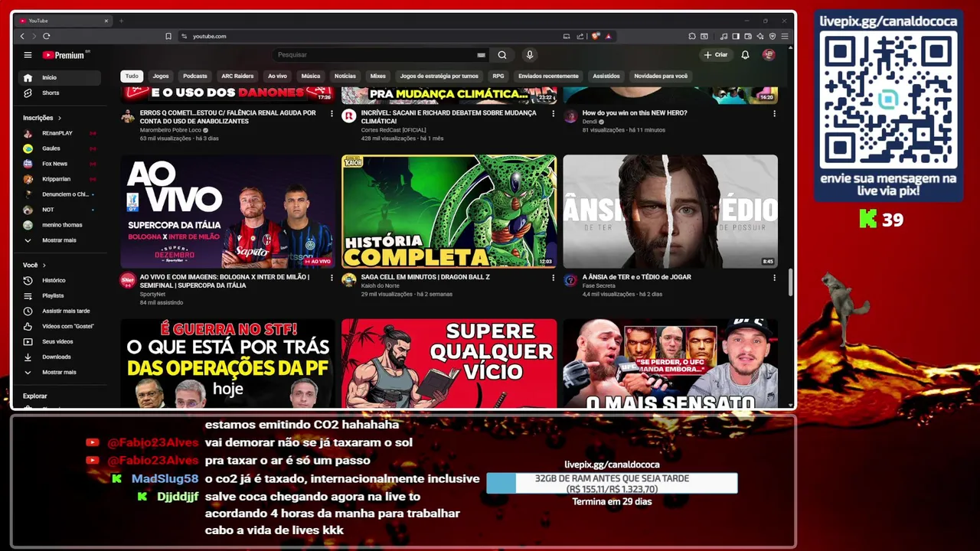Open Downloads in the sidebar
Image resolution: width=980 pixels, height=551 pixels.
click(x=59, y=357)
